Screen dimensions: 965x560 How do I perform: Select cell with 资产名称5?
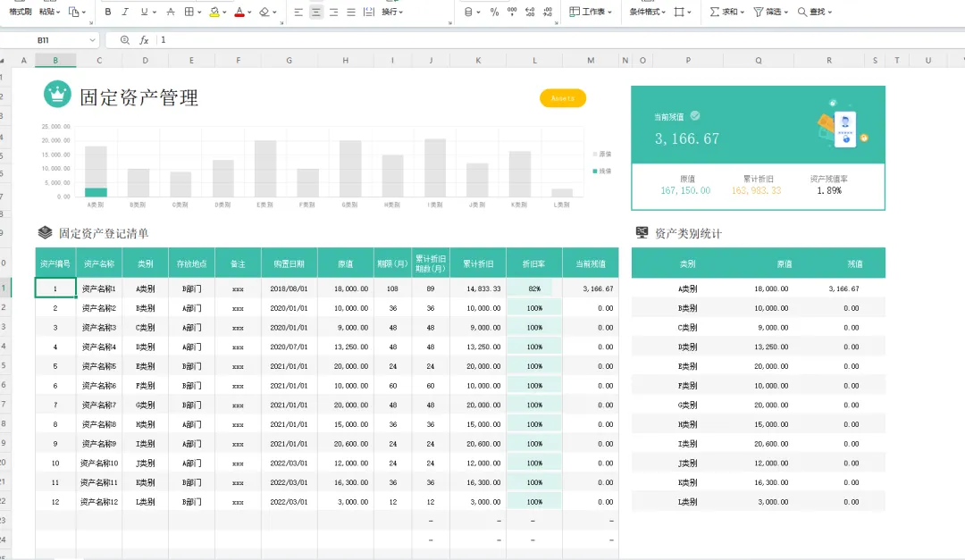99,366
